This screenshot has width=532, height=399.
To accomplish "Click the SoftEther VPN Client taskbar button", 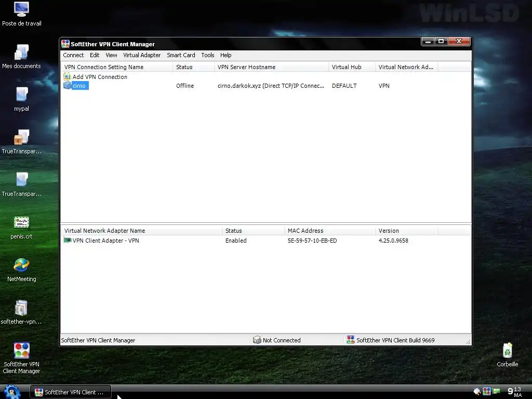I will pyautogui.click(x=71, y=392).
